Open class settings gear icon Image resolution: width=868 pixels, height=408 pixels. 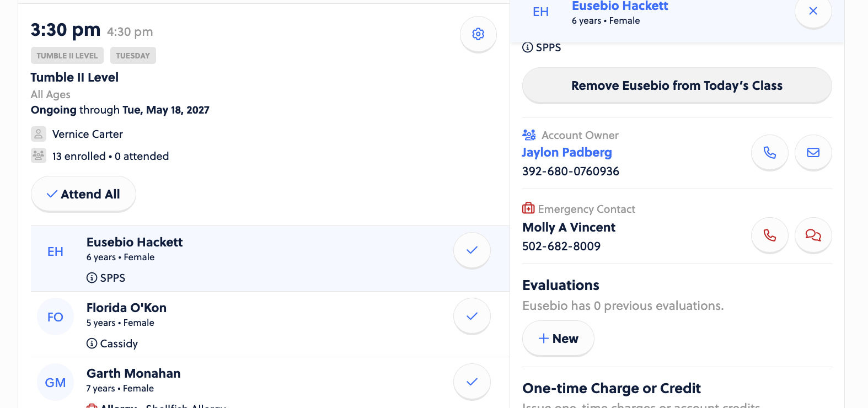coord(478,34)
